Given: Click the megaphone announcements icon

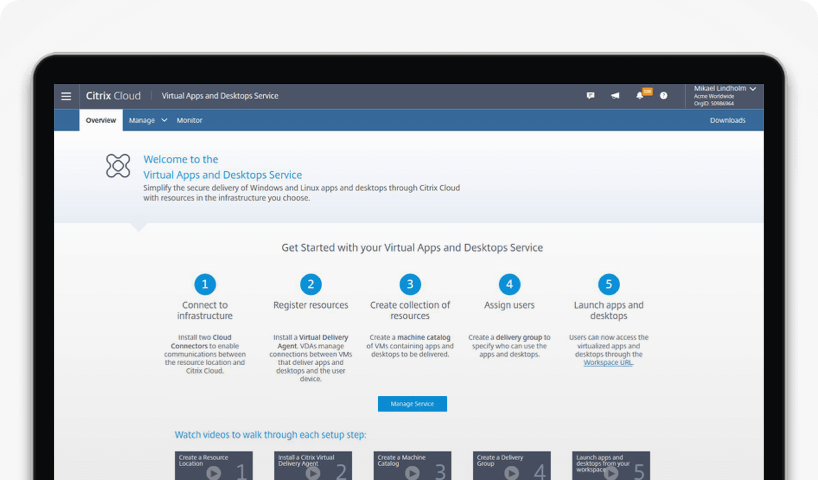Looking at the screenshot, I should (x=615, y=95).
